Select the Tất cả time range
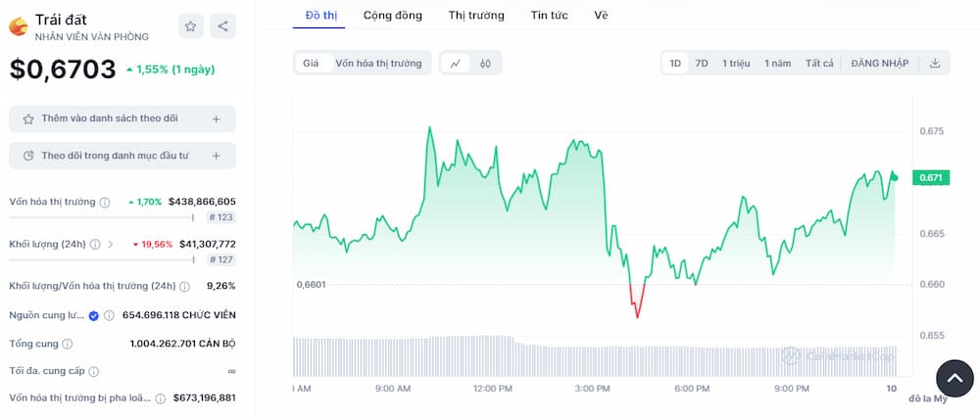 click(819, 64)
